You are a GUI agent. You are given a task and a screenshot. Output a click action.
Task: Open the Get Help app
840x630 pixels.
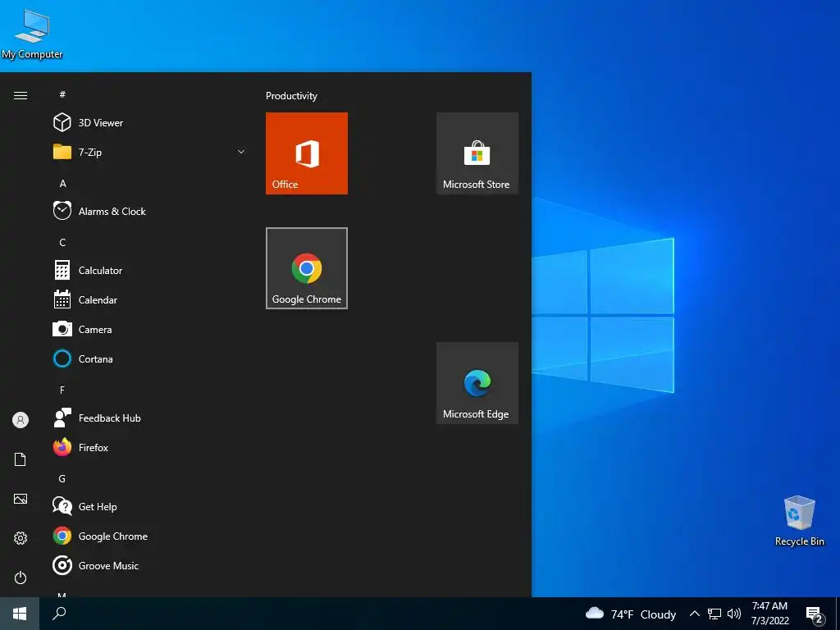pyautogui.click(x=150, y=506)
